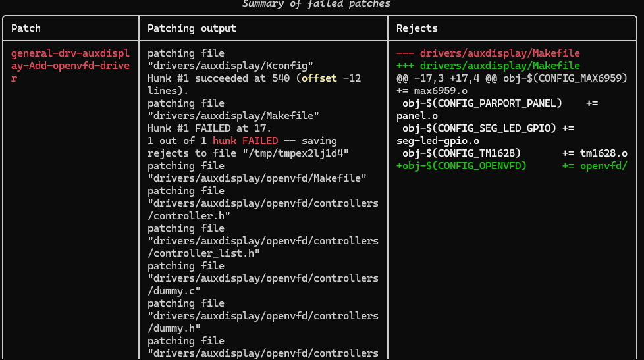This screenshot has width=644, height=360.
Task: Click the green +obj-$(CONFIG_OPENVFD) added line
Action: pos(512,166)
